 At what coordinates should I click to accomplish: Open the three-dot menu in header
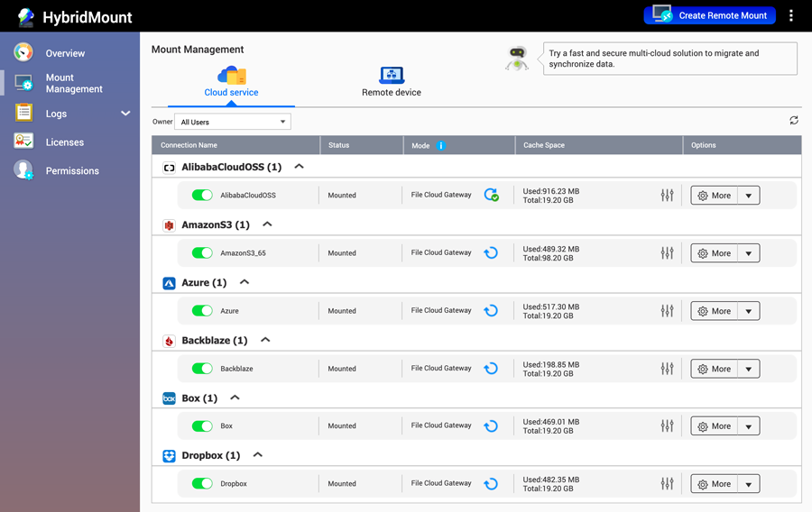pyautogui.click(x=791, y=15)
